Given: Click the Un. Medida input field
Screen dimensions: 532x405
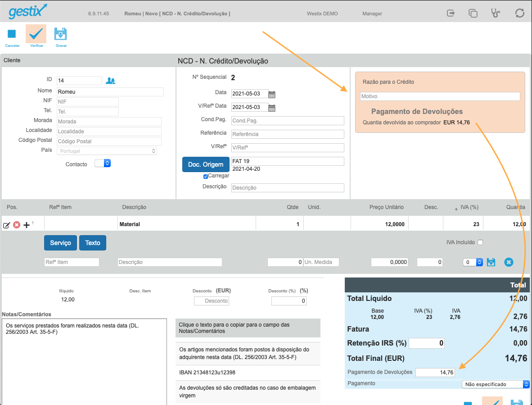Looking at the screenshot, I should 321,262.
